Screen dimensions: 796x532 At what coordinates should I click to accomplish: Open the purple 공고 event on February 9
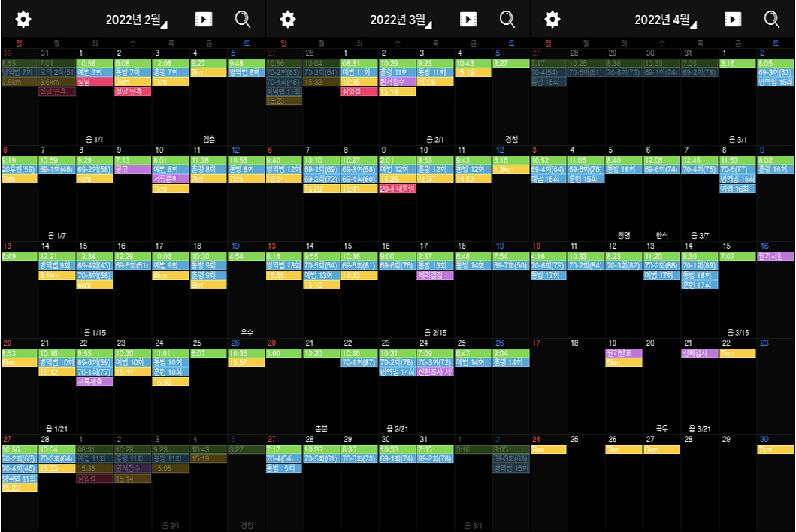point(132,170)
